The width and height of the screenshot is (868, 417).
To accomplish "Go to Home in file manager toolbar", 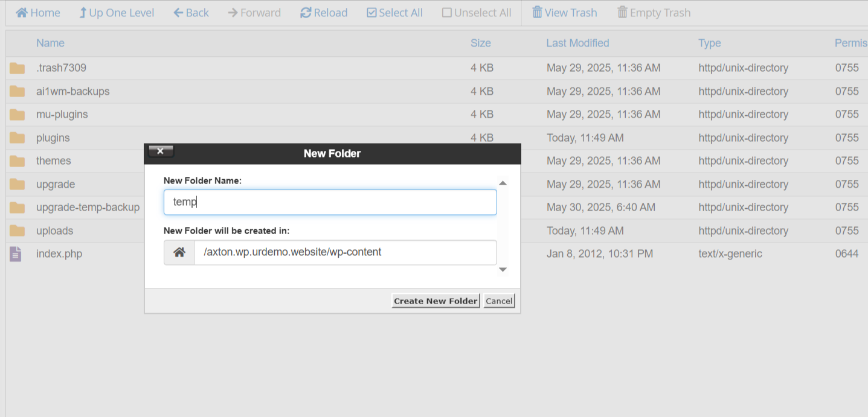I will coord(38,13).
